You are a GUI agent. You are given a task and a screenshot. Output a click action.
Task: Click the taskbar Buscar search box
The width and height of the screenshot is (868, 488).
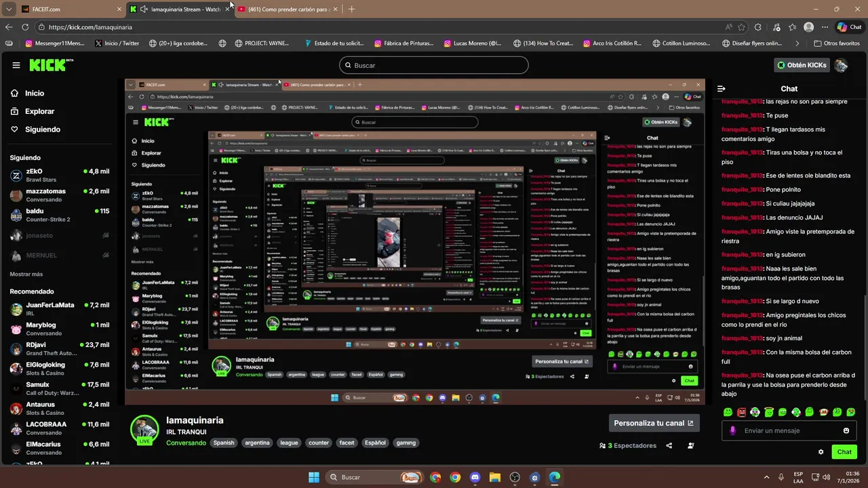(375, 477)
